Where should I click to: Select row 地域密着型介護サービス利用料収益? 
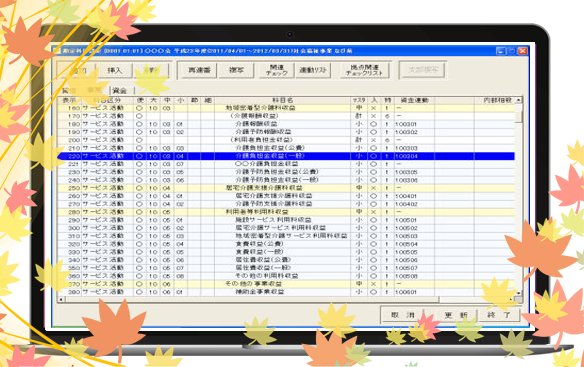286,236
